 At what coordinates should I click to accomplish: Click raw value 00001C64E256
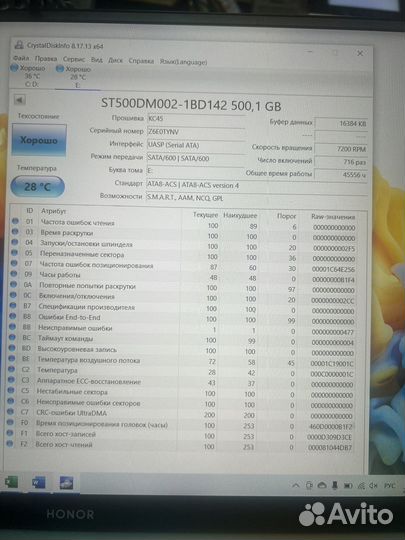333,269
